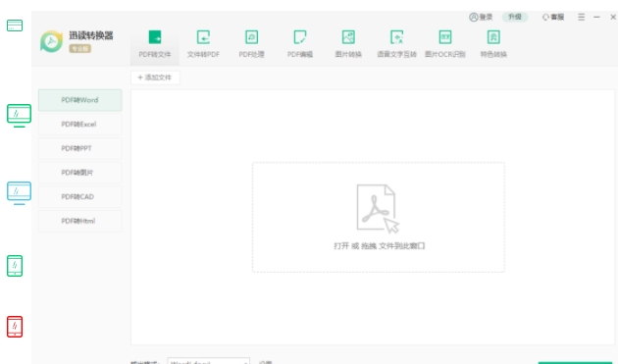Open the 语音文字互转 speech-text icon
This screenshot has height=364, width=618.
coord(397,37)
